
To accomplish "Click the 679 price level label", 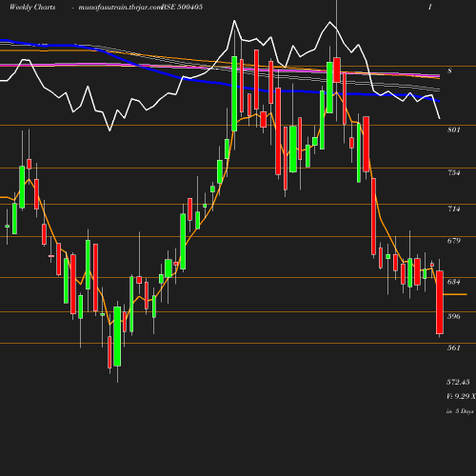I will (x=453, y=241).
